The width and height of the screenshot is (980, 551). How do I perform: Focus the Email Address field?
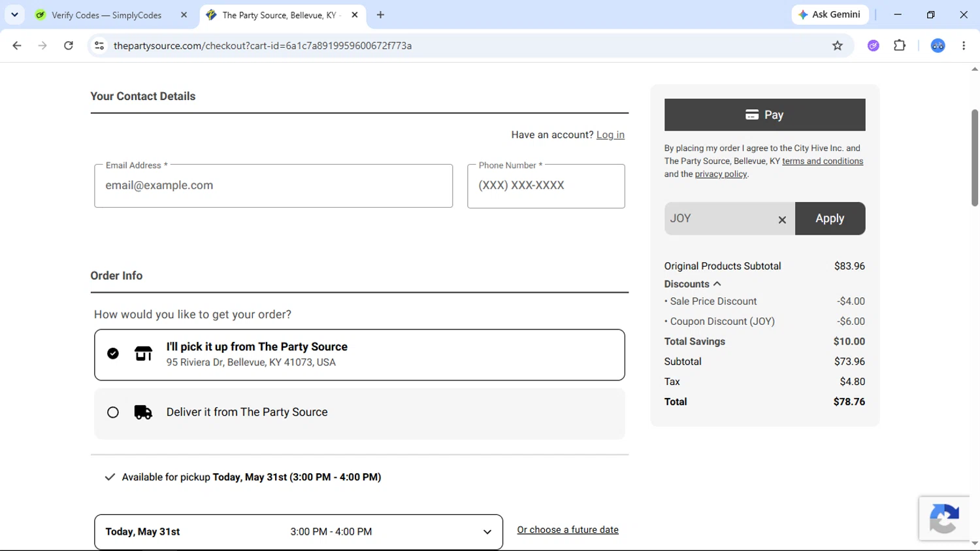click(x=273, y=186)
